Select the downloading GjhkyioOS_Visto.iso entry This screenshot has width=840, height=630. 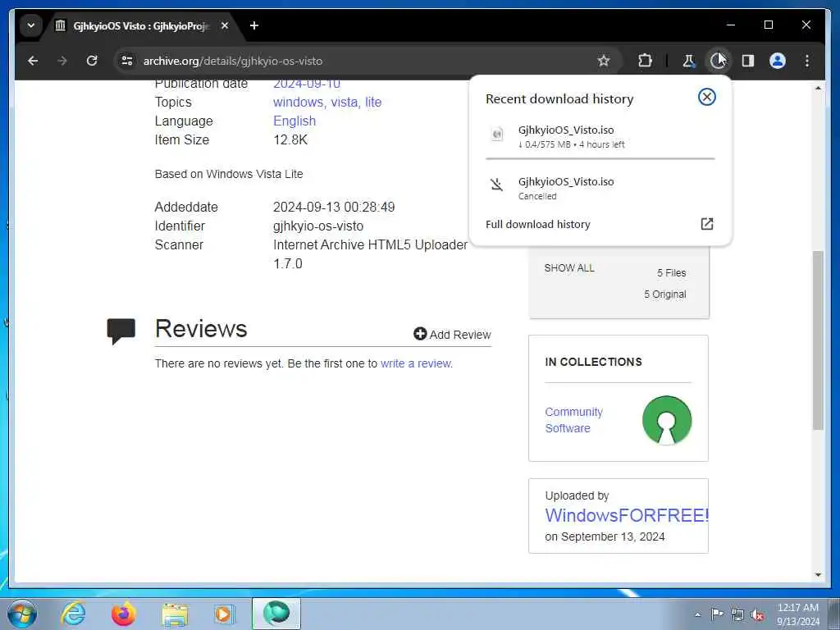click(x=600, y=136)
